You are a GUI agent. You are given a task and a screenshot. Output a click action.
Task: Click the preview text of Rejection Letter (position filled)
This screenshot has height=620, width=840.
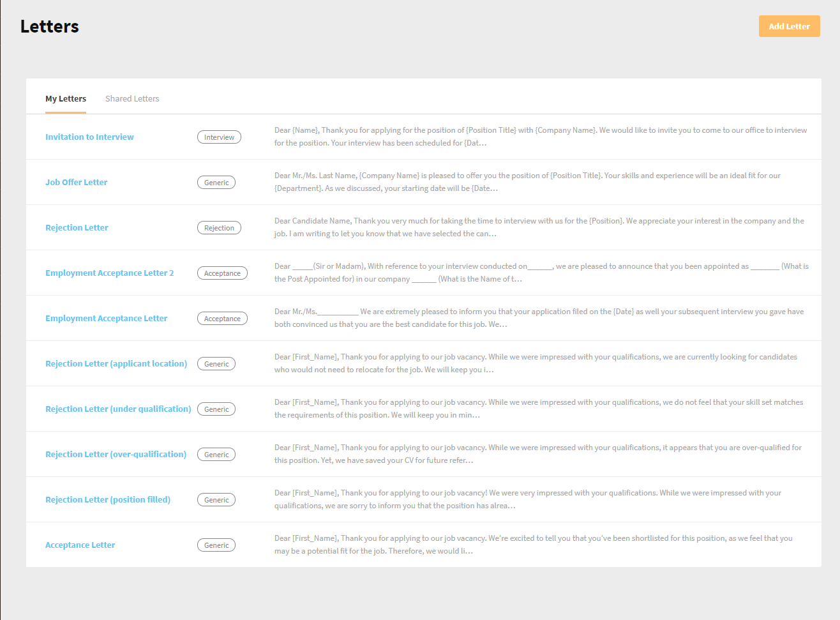coord(540,499)
